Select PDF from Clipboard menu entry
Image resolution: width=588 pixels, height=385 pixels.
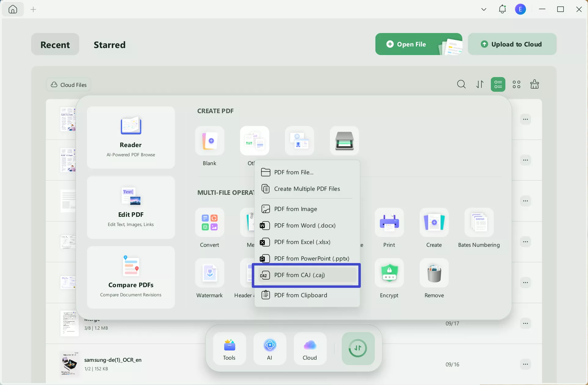tap(300, 295)
